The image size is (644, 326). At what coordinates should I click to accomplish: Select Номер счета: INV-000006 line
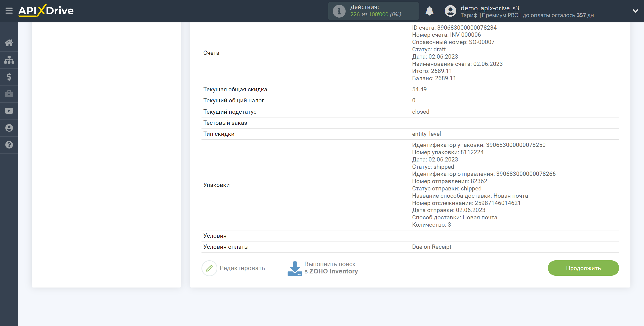click(x=447, y=35)
